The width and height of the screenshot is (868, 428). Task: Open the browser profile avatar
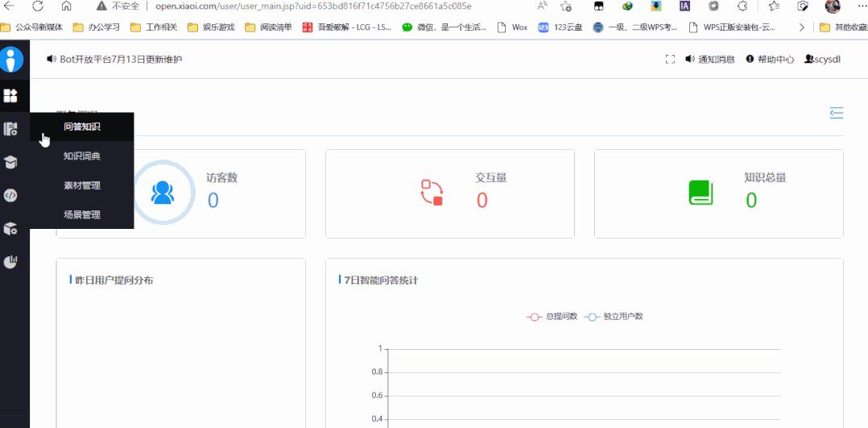coord(833,6)
